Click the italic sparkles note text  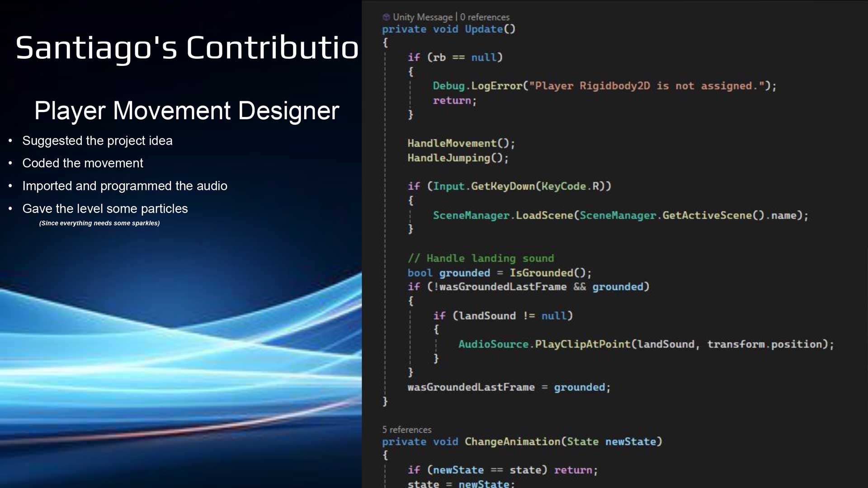[x=99, y=223]
